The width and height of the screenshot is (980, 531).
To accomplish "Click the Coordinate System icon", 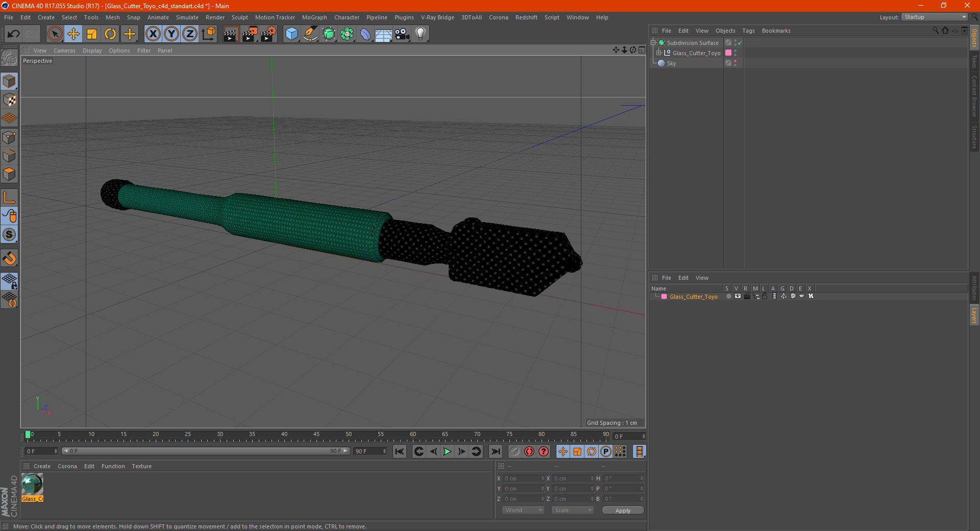I will point(208,34).
